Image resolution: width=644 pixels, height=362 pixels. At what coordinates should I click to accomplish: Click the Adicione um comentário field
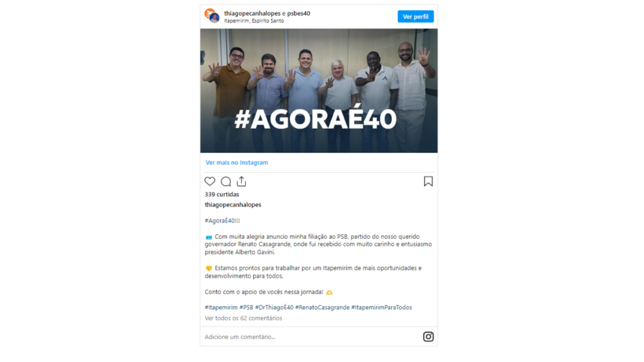coord(311,337)
